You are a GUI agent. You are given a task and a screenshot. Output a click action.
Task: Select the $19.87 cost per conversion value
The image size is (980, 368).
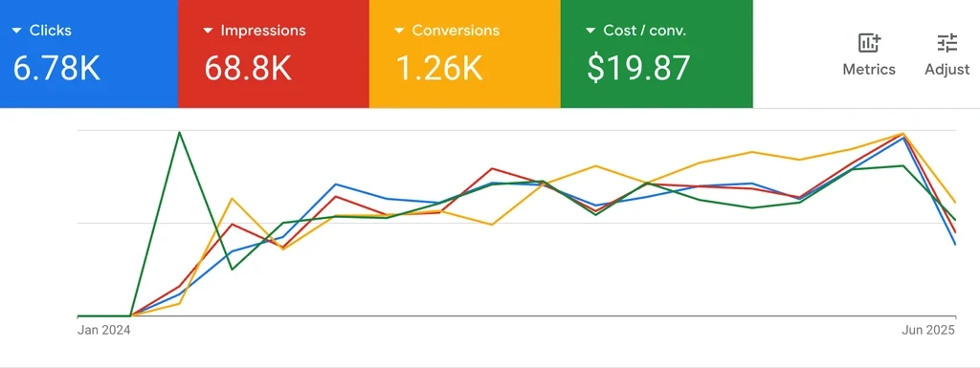click(638, 68)
